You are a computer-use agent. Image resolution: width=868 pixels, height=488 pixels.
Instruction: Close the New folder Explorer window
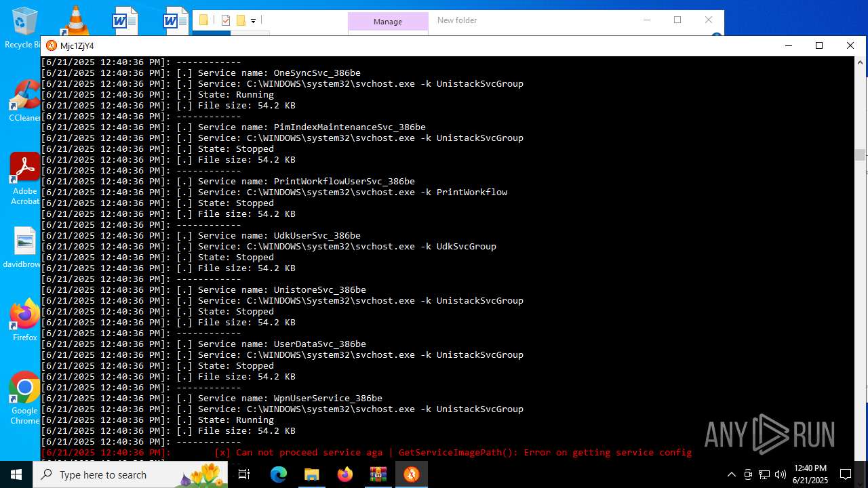point(709,20)
